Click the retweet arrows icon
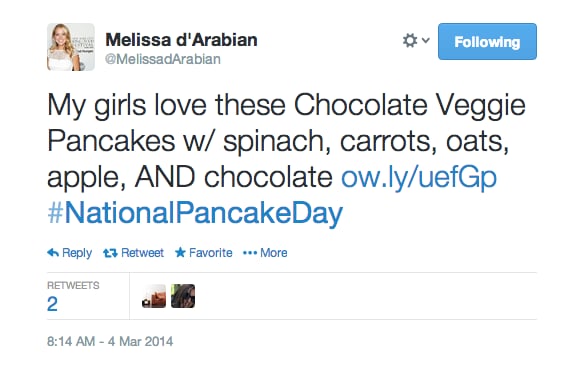Viewport: 584px width, 377px height. pos(110,253)
